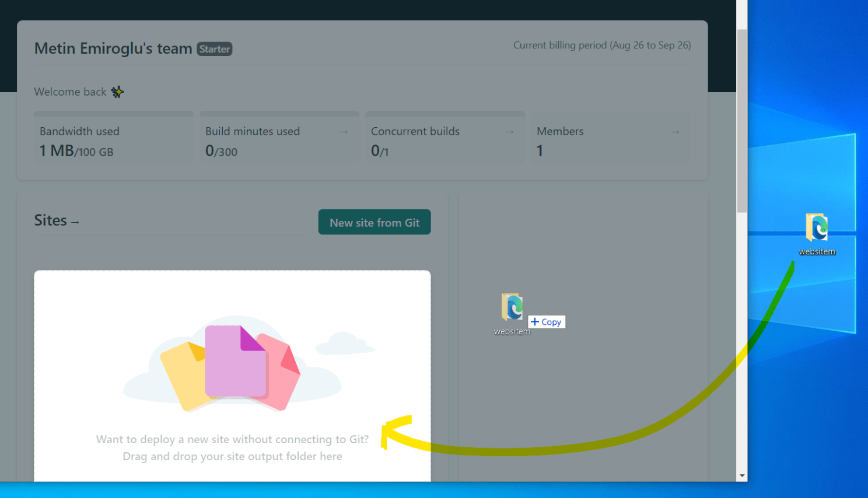The width and height of the screenshot is (868, 498).
Task: Click the files illustration in the drop zone
Action: coord(233,364)
